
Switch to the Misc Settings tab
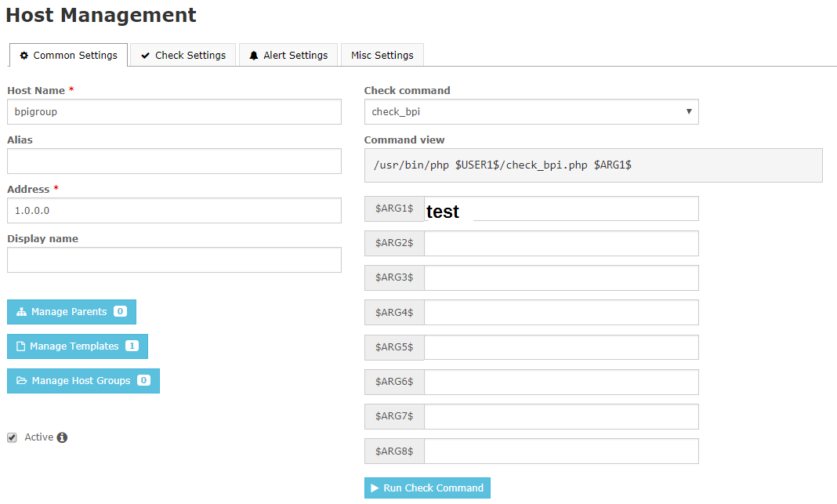point(382,56)
